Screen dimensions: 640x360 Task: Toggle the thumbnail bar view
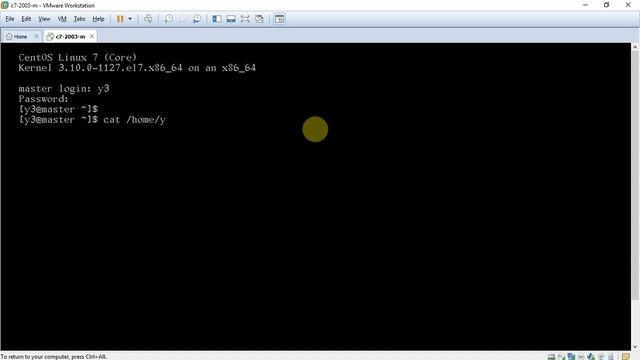coord(231,19)
